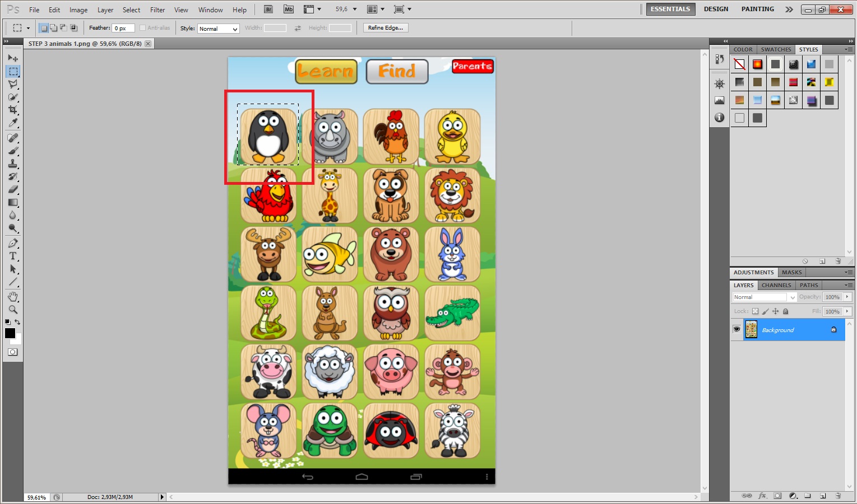The width and height of the screenshot is (857, 504).
Task: Enable Intersect with selection mode
Action: pyautogui.click(x=73, y=28)
